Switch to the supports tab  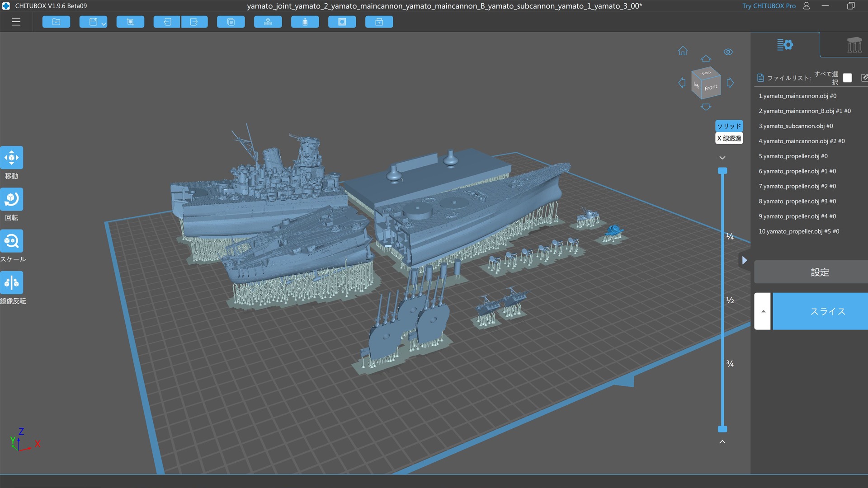pyautogui.click(x=854, y=45)
